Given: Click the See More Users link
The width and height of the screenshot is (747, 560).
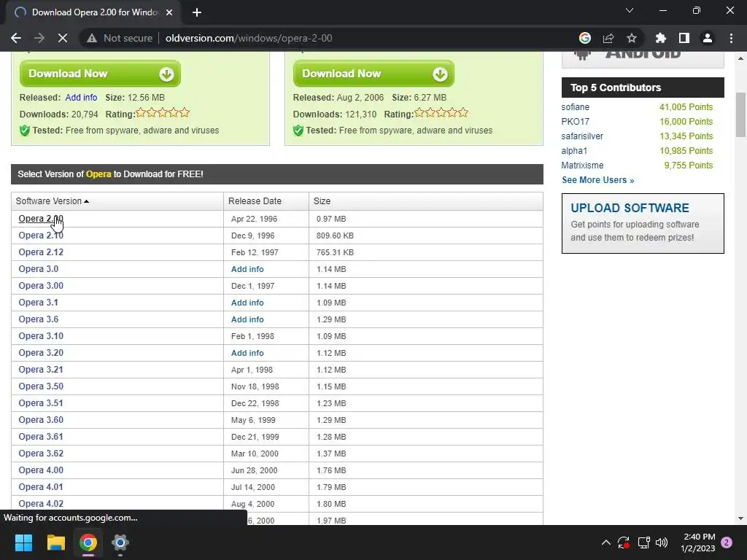Looking at the screenshot, I should (x=598, y=180).
